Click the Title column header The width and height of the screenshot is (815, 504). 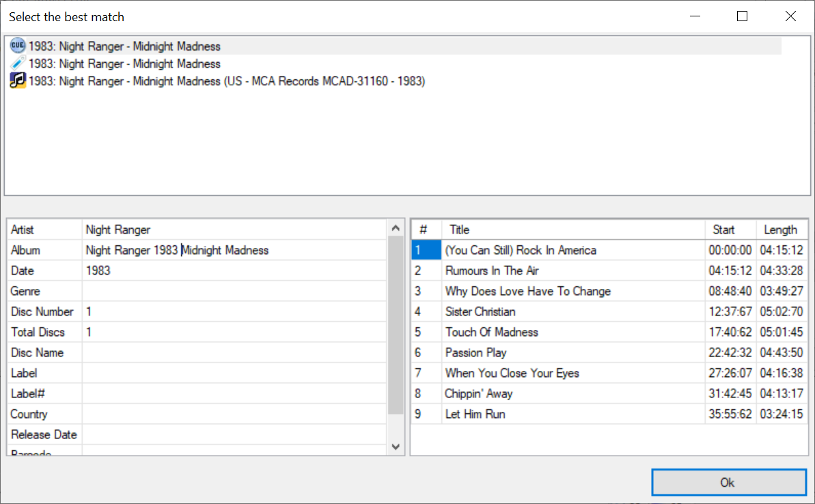tap(573, 229)
